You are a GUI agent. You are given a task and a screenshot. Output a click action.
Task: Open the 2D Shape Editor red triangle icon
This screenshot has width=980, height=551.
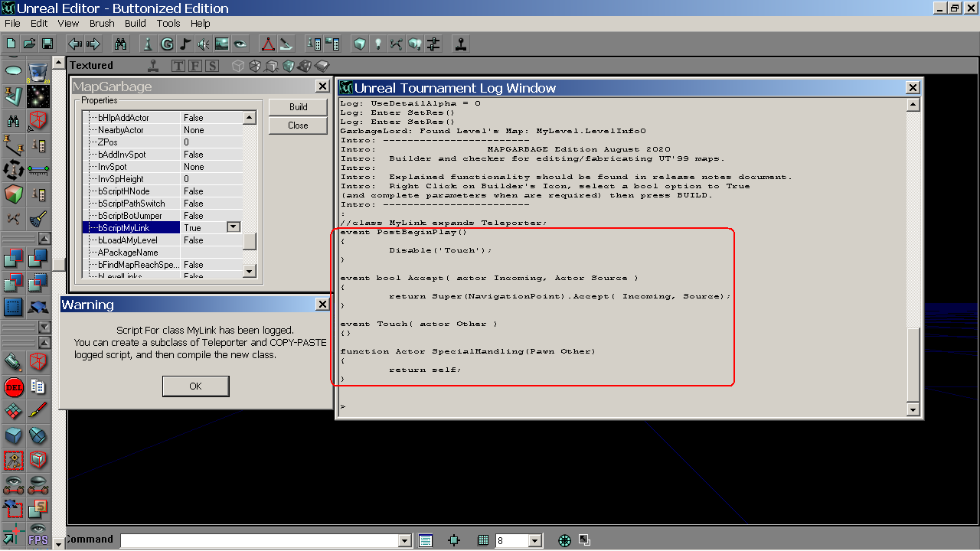267,44
